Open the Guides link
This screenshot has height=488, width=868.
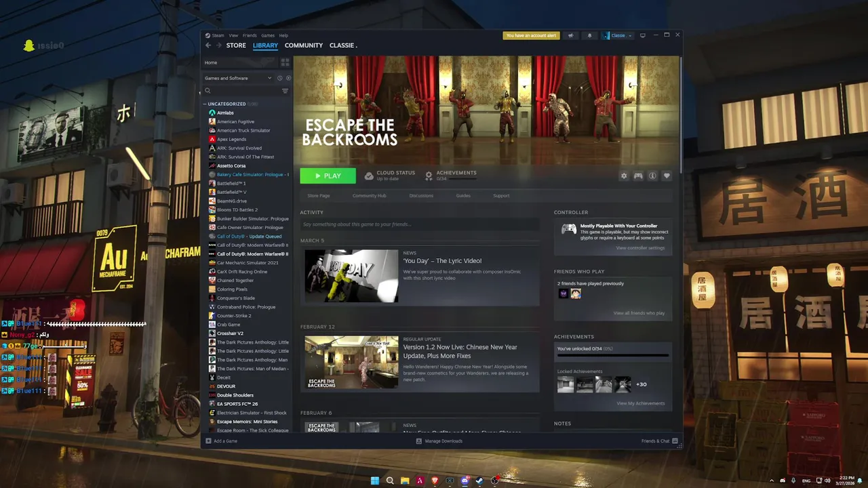(463, 196)
